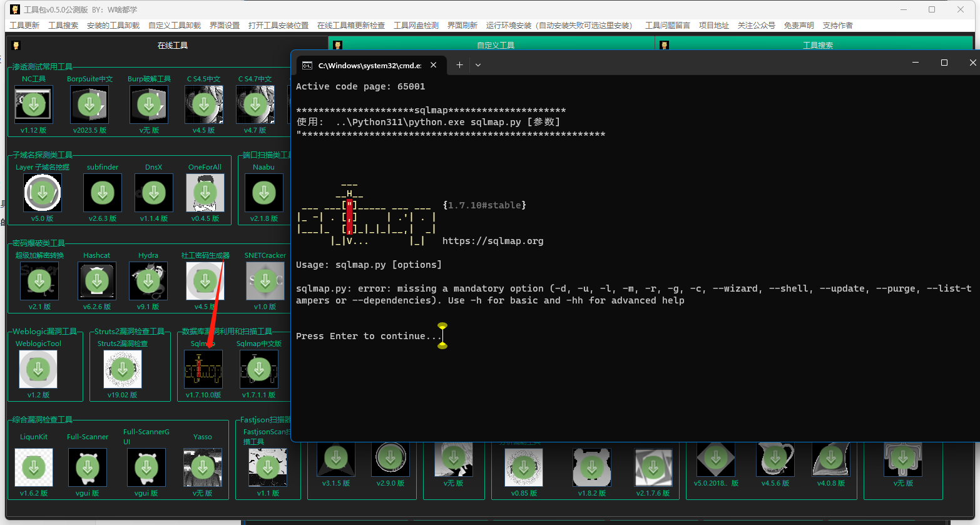Open the SNETCracker tool icon

(265, 281)
